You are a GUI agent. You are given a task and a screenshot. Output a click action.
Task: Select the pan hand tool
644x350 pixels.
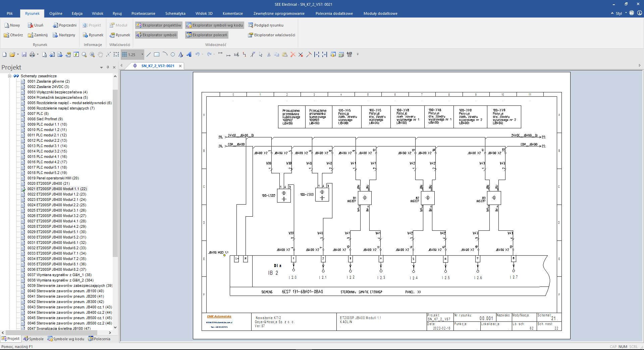pos(100,54)
